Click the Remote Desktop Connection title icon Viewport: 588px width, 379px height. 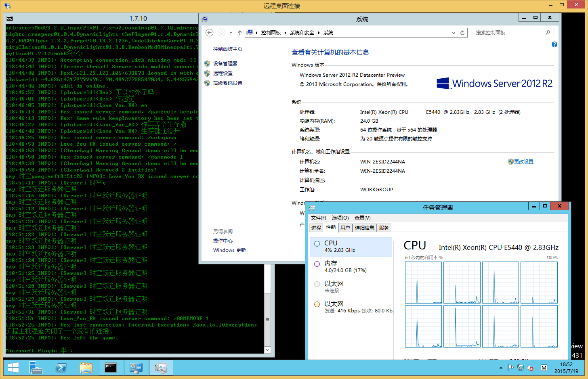pyautogui.click(x=7, y=6)
